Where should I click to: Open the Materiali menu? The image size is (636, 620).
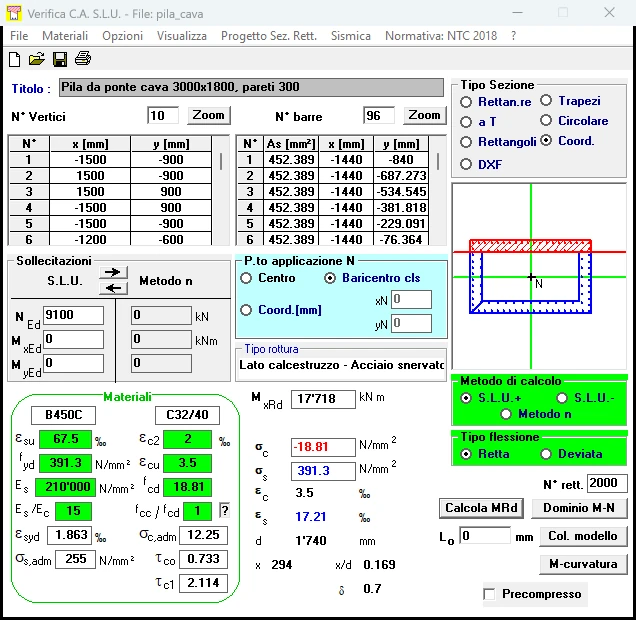[65, 36]
